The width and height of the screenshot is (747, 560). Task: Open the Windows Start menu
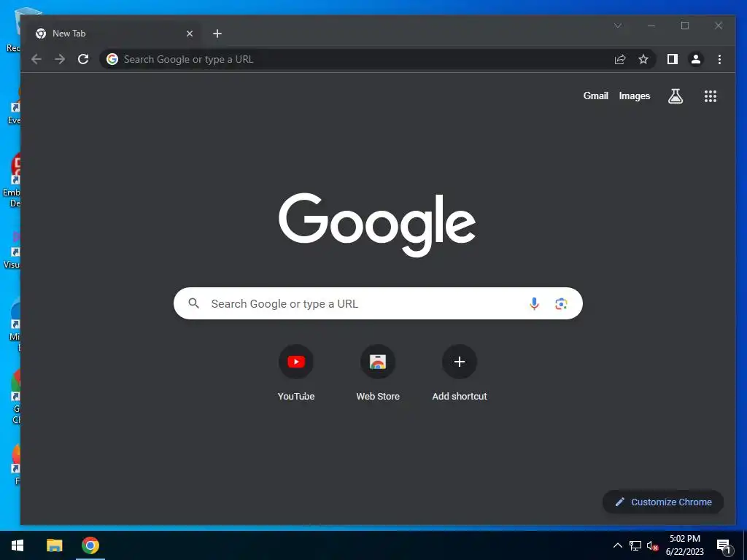pyautogui.click(x=18, y=545)
